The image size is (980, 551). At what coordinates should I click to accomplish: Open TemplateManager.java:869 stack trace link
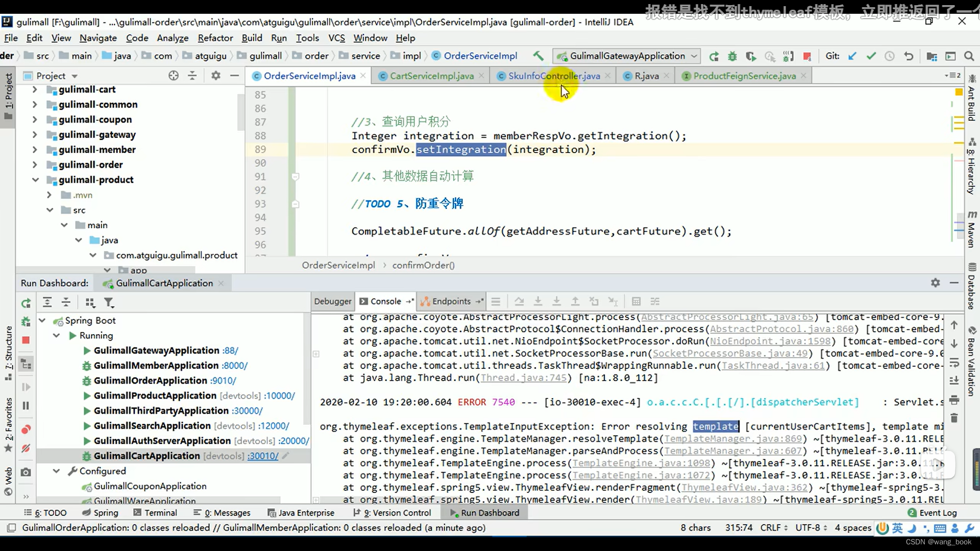(733, 439)
